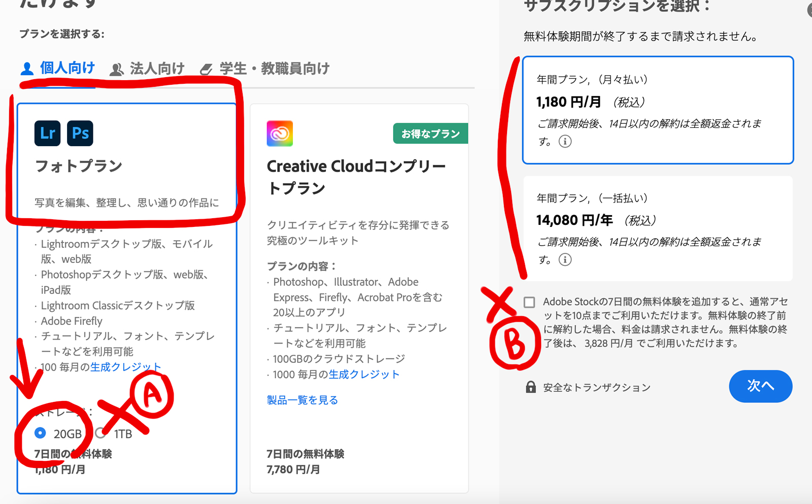
Task: Open the 個人向け tab
Action: point(67,68)
